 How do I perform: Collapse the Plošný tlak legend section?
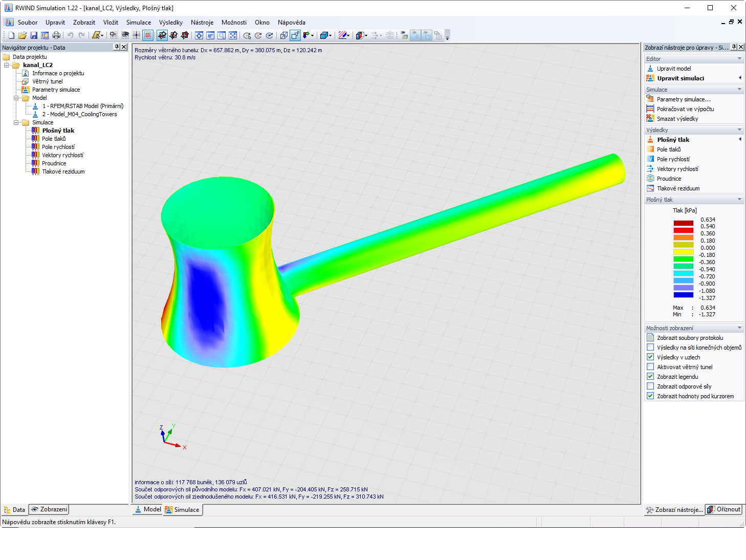pyautogui.click(x=739, y=200)
